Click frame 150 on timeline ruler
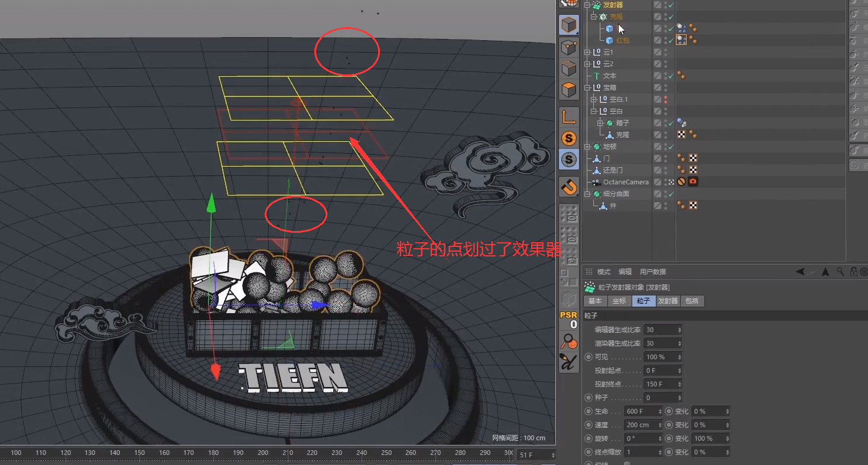 point(139,453)
